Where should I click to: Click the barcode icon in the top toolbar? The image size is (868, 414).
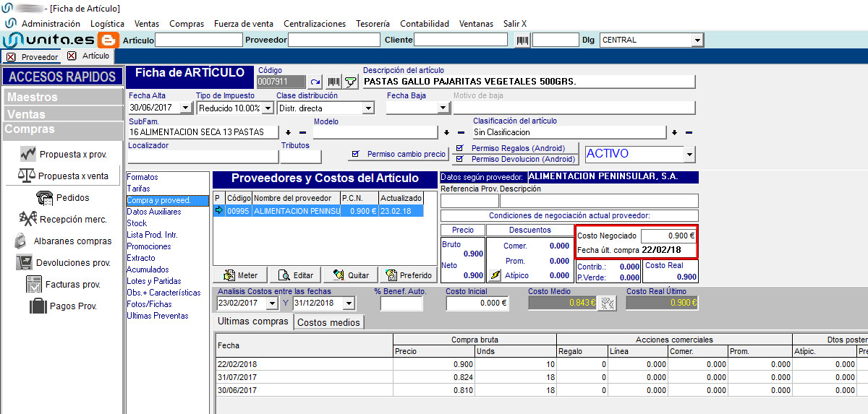tap(522, 40)
